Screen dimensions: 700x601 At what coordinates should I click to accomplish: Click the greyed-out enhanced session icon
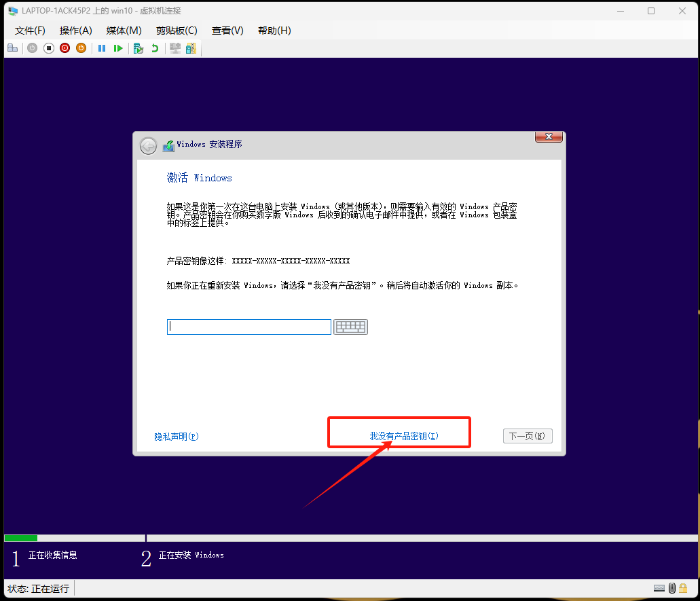[175, 48]
